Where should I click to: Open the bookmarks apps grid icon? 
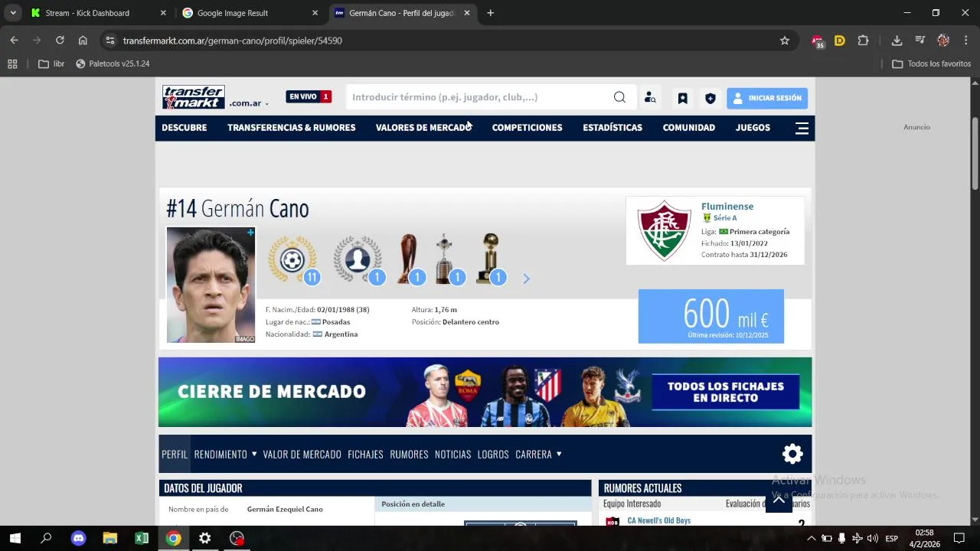click(x=12, y=64)
